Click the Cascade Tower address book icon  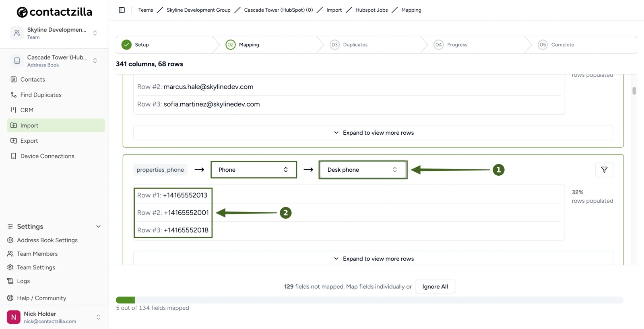tap(17, 61)
